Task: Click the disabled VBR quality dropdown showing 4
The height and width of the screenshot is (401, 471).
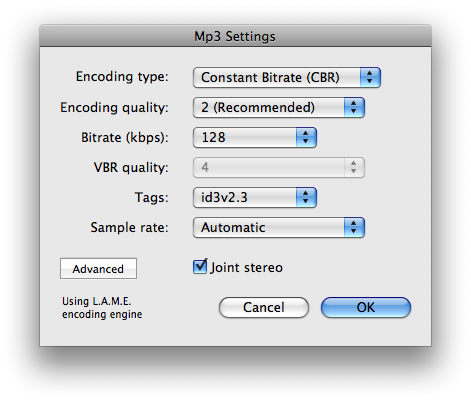Action: 279,167
